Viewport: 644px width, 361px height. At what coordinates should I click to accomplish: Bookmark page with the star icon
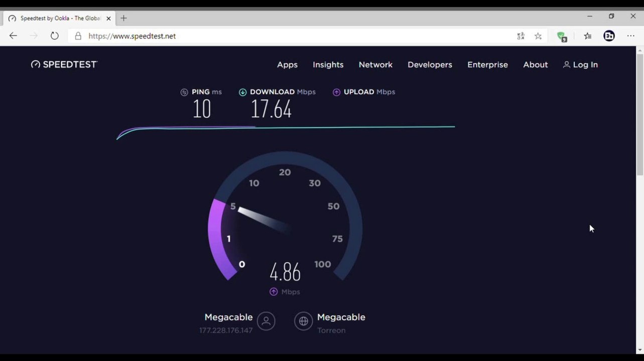pyautogui.click(x=538, y=36)
